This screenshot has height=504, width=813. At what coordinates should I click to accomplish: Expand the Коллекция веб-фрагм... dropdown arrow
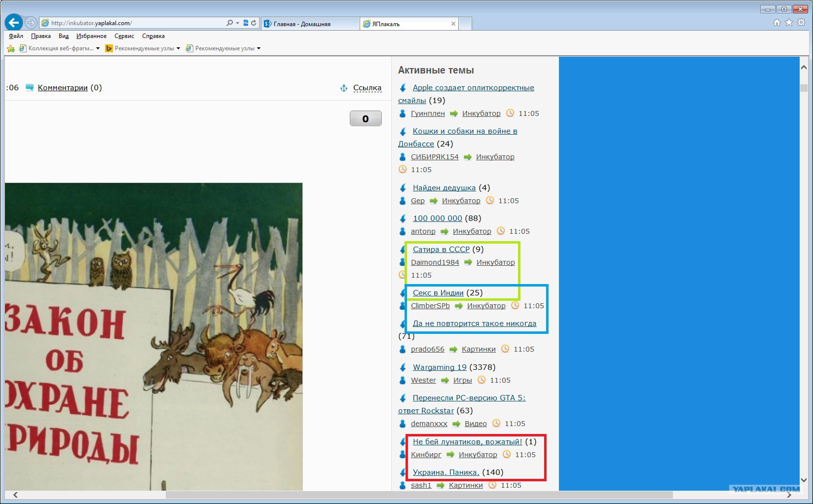tap(98, 48)
